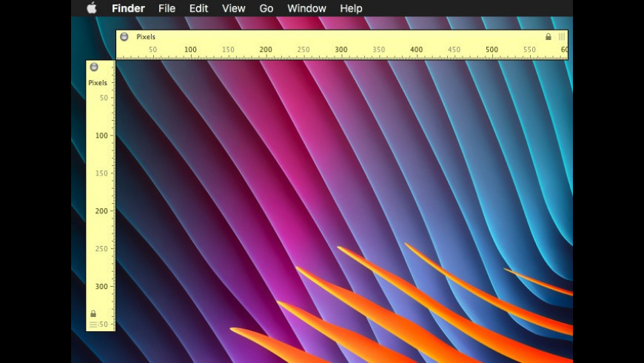Click the 300 mark on vertical ruler
Viewport: 644px width, 363px height.
[x=101, y=286]
